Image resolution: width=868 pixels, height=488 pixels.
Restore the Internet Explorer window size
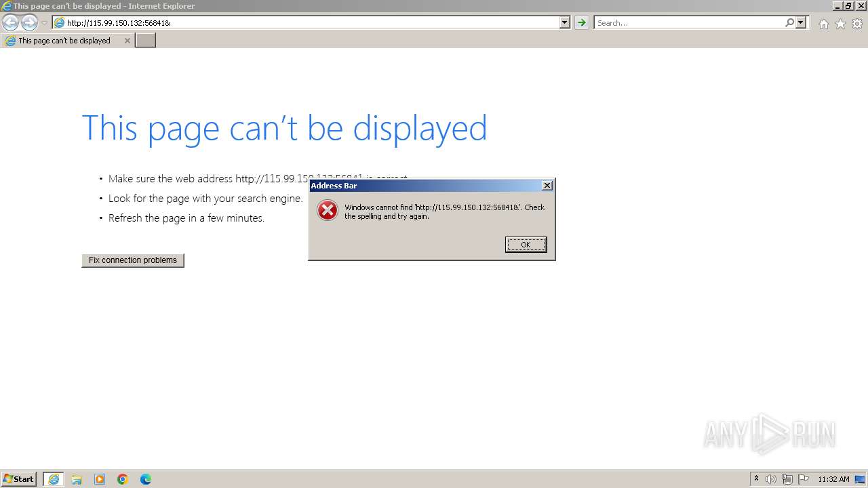point(848,6)
